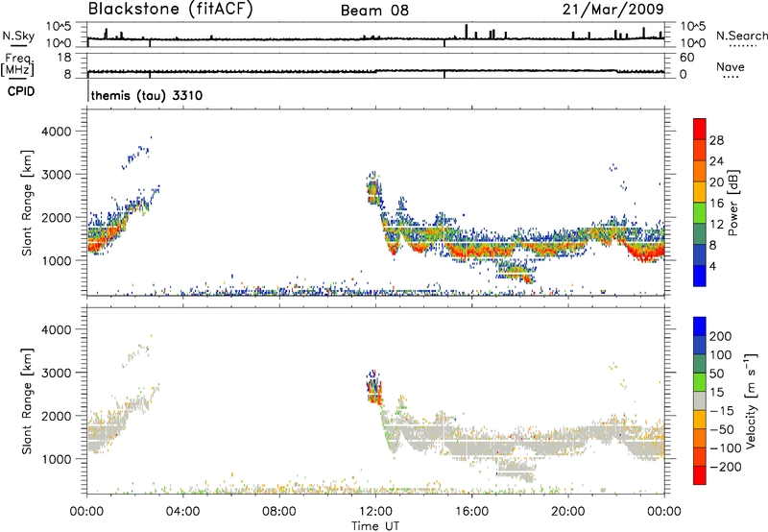
Task: Click positive "50" on the Velocity color bar
Action: point(716,374)
